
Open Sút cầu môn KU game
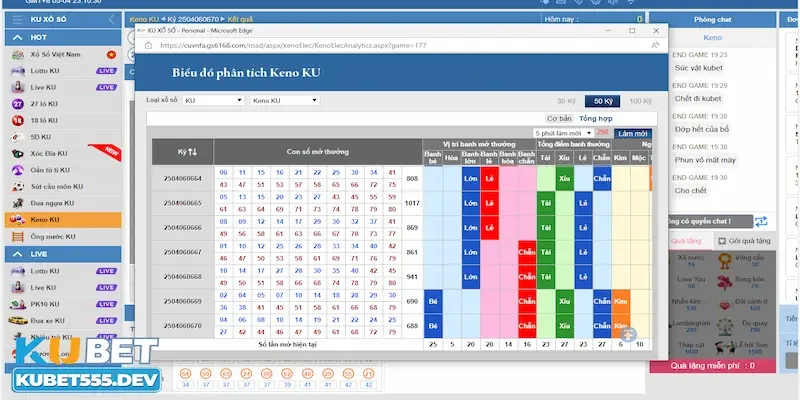tap(63, 187)
